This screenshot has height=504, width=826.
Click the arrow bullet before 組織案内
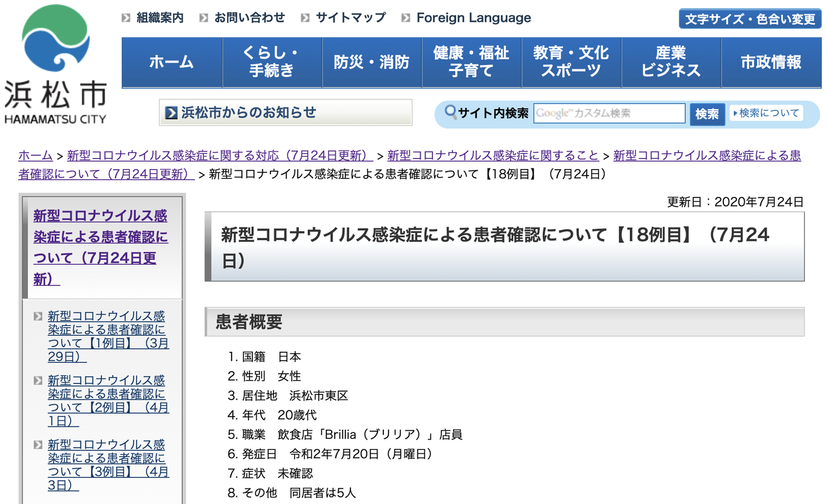[126, 18]
